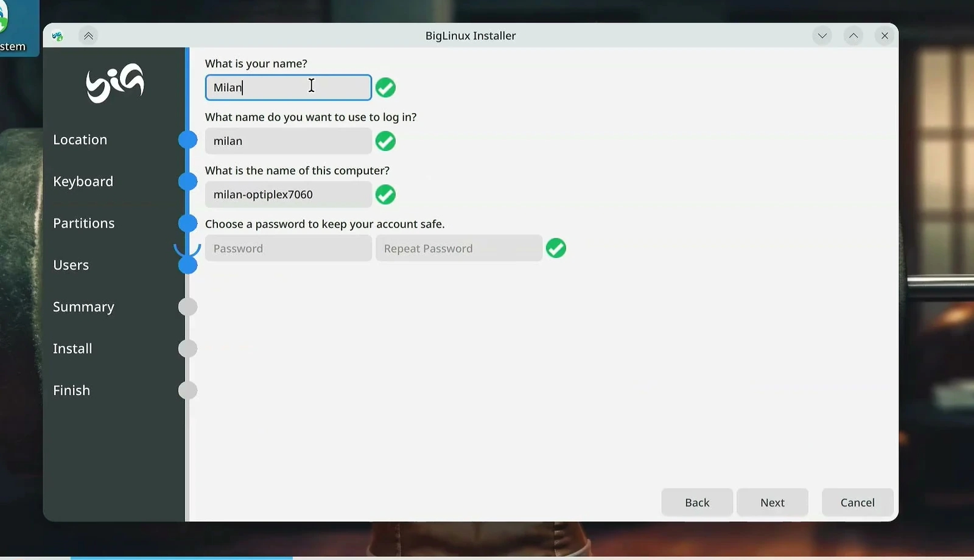Select the Summary step in sidebar
Screen dimensions: 974x560
coord(83,307)
